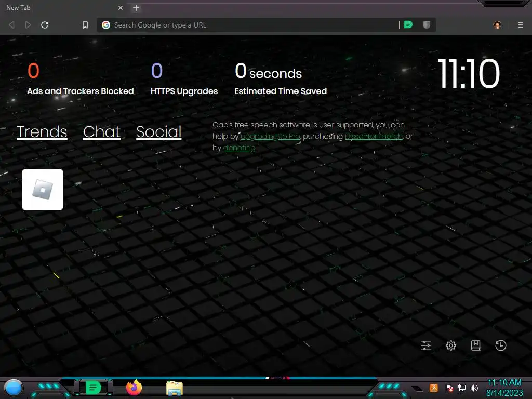
Task: Open the green Dissenter comment icon
Action: pos(408,25)
